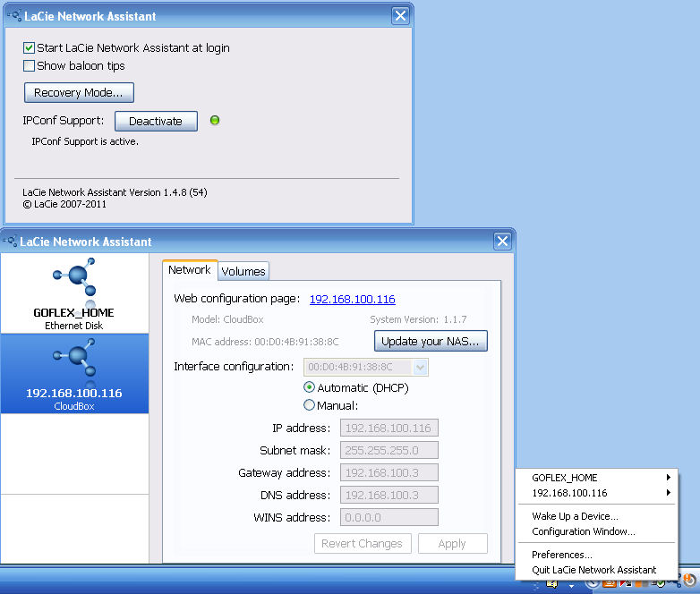
Task: Click the green IPConf Support status indicator
Action: 215,121
